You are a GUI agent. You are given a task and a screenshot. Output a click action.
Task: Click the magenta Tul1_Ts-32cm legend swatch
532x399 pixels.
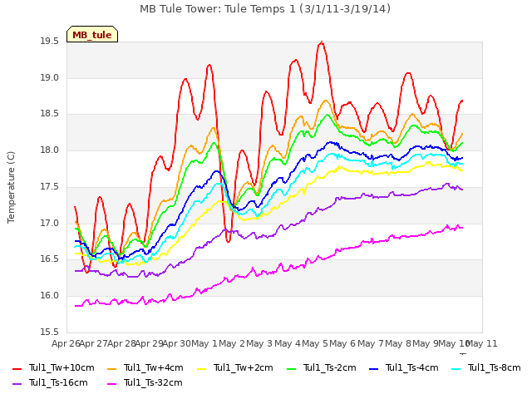tap(111, 384)
